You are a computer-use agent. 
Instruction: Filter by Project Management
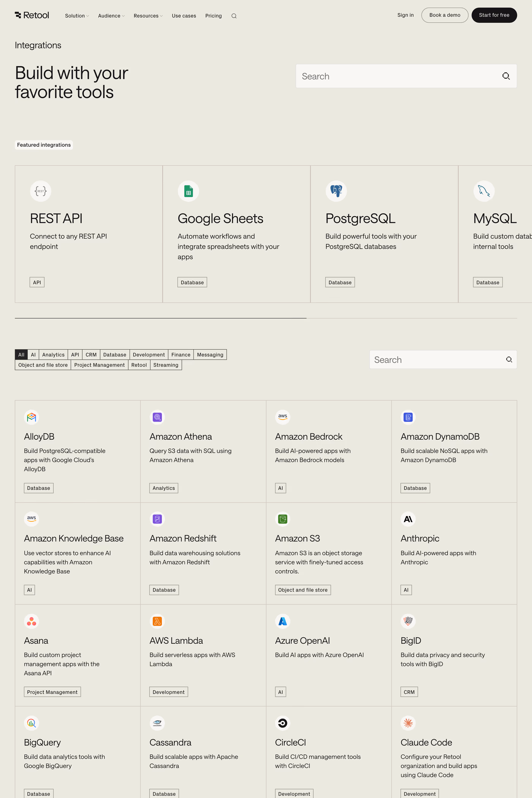[x=100, y=365]
